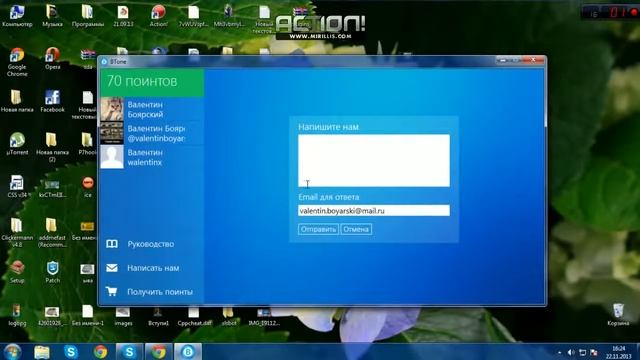The height and width of the screenshot is (360, 640).
Task: Click the BTone taskbar button
Action: point(188,352)
